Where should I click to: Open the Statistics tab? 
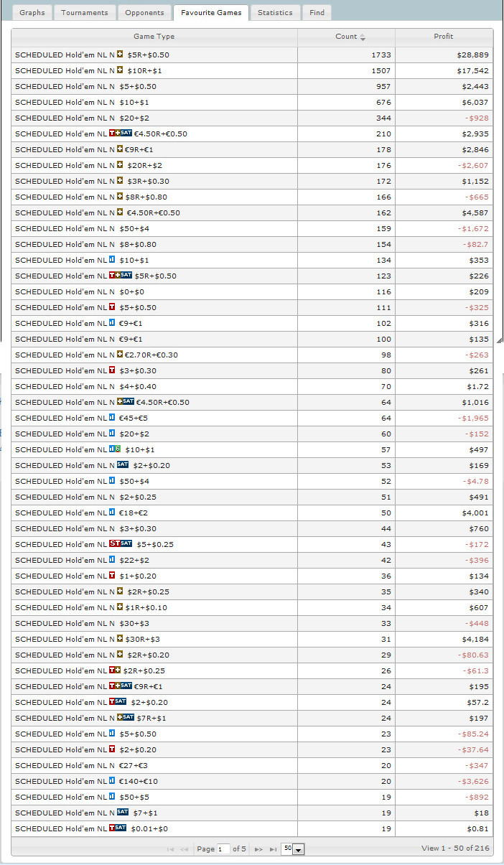pyautogui.click(x=275, y=12)
